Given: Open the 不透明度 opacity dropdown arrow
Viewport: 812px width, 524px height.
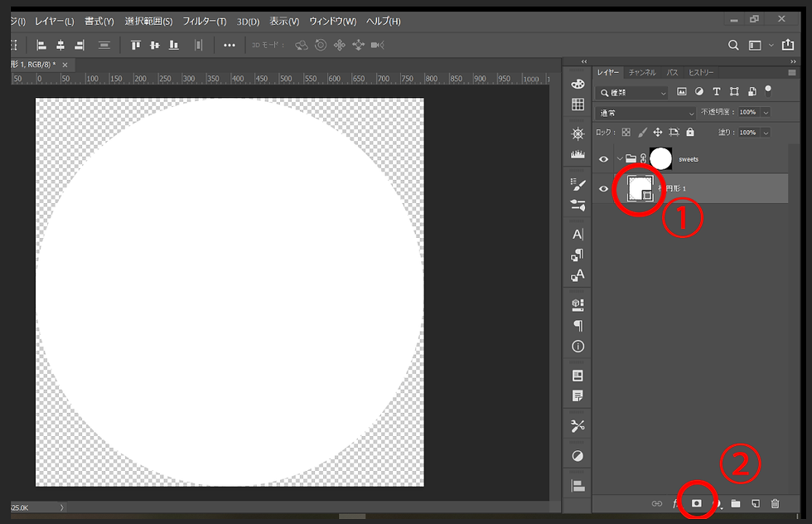Looking at the screenshot, I should 766,113.
